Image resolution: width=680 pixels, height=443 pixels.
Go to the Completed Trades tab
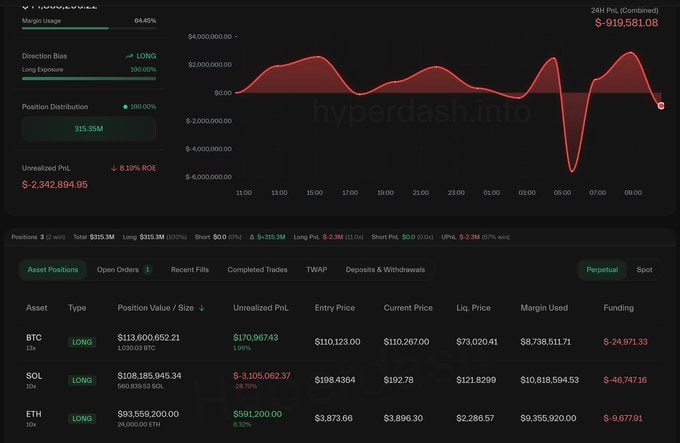[x=257, y=270]
